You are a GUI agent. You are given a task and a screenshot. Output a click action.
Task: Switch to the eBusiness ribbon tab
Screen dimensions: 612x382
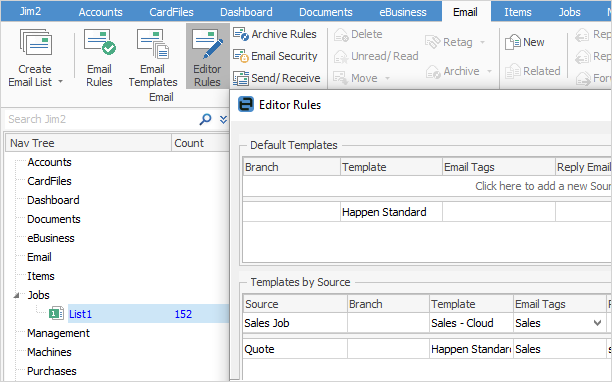click(403, 12)
